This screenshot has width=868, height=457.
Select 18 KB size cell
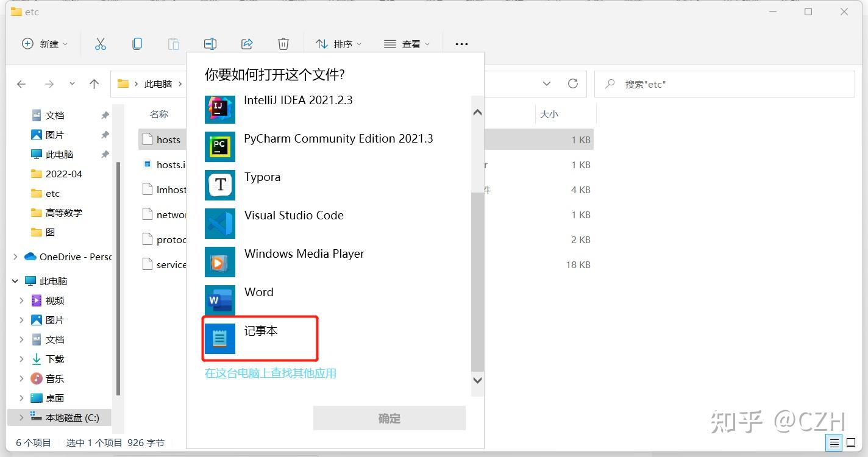[x=578, y=264]
